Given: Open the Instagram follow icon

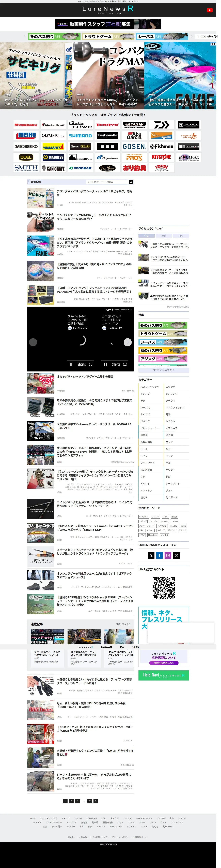Looking at the screenshot, I should [x=168, y=555].
